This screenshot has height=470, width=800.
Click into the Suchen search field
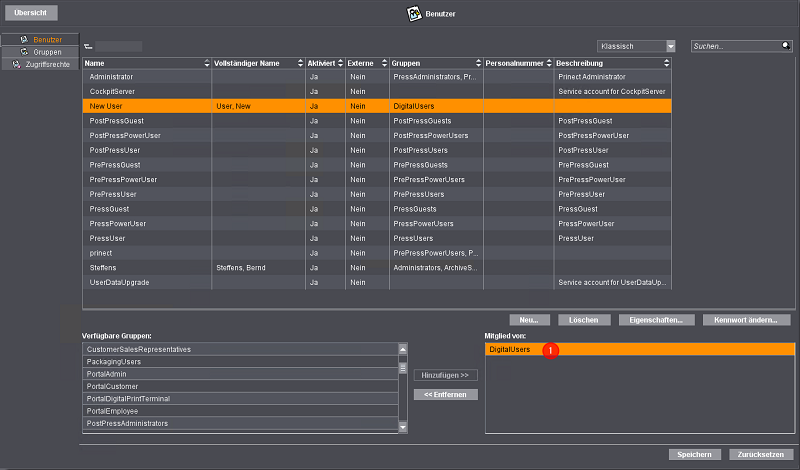[735, 46]
